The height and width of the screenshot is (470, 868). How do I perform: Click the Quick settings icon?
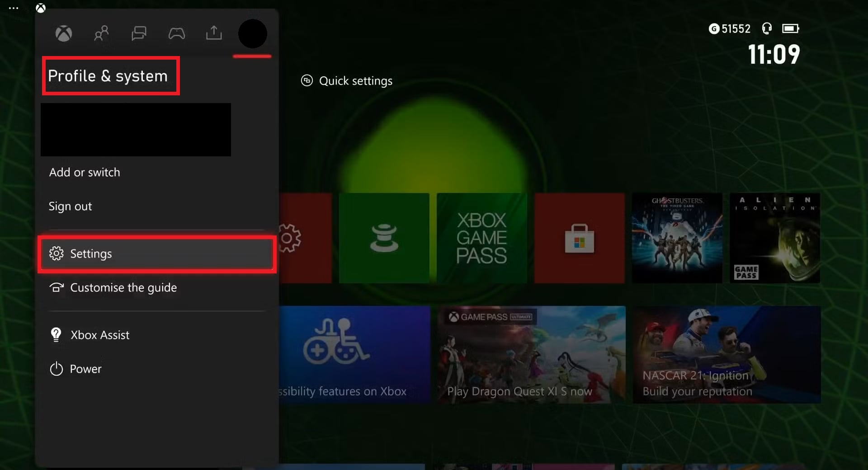pos(307,80)
